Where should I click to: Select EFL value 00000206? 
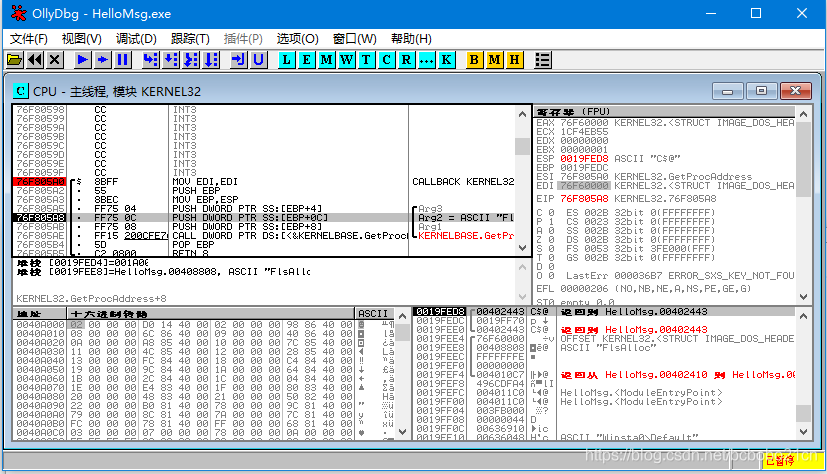tap(584, 288)
